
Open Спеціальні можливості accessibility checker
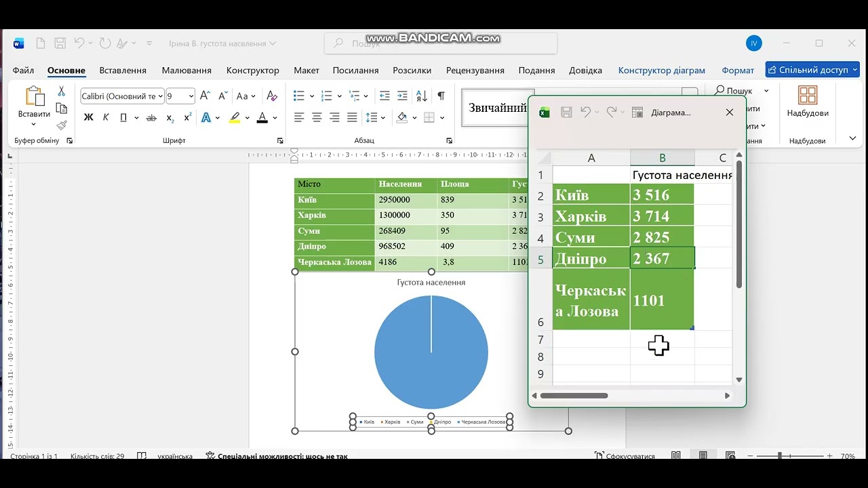point(277,456)
